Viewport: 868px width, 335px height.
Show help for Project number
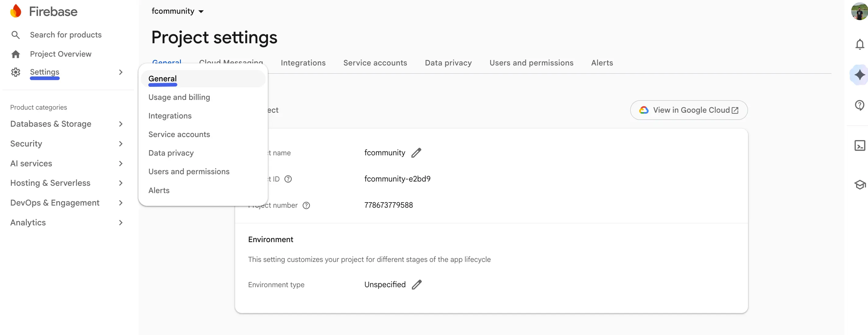[306, 205]
